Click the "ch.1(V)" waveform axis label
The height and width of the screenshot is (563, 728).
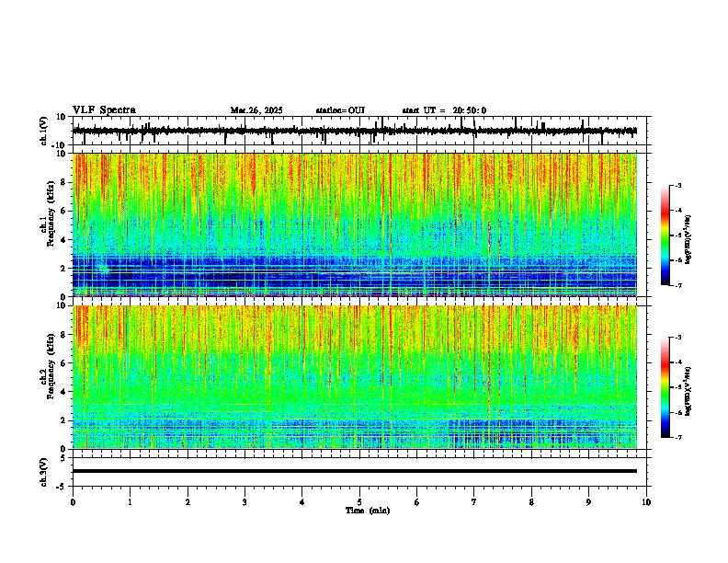pyautogui.click(x=44, y=131)
